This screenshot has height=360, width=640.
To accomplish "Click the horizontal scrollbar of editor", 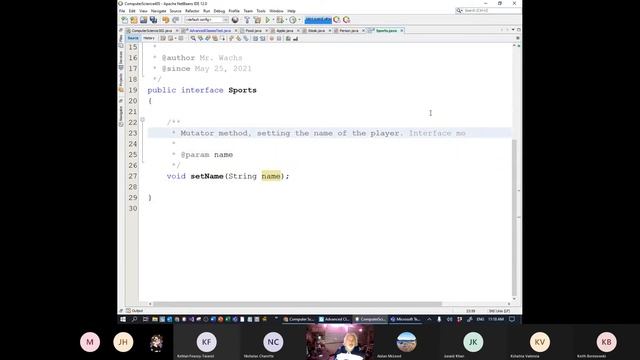I will click(297, 304).
